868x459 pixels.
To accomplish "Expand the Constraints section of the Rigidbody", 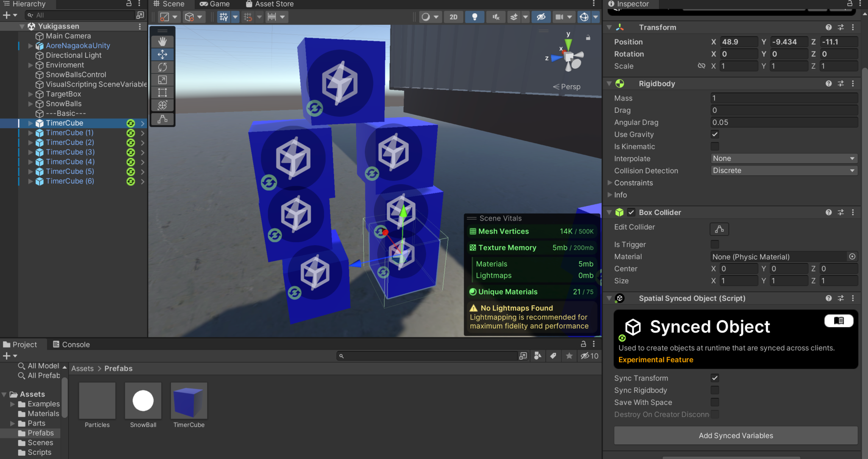I will [609, 183].
